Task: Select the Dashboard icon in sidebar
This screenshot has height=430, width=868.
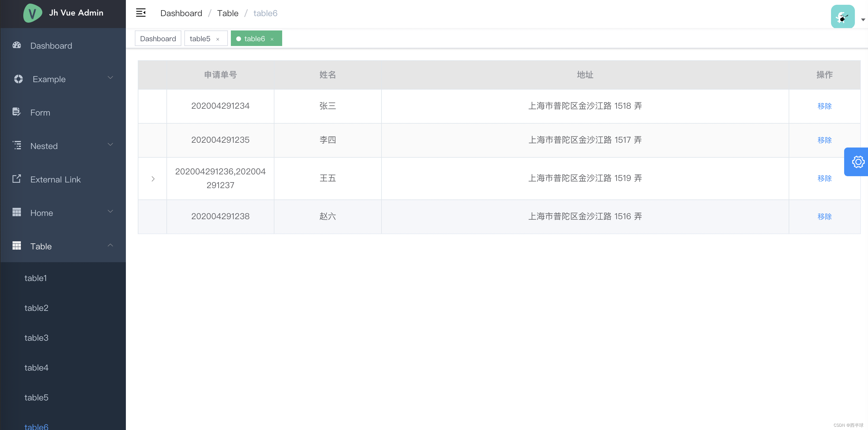Action: (16, 45)
